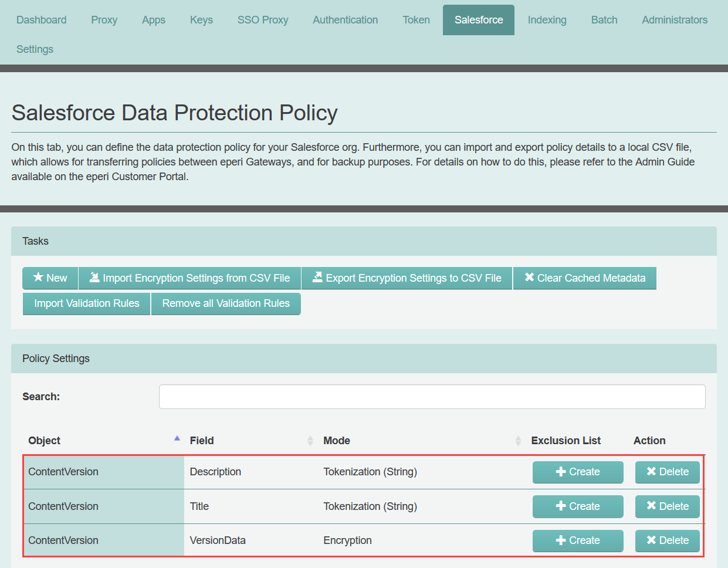This screenshot has width=728, height=568.
Task: Click the Description field cell
Action: tap(215, 472)
